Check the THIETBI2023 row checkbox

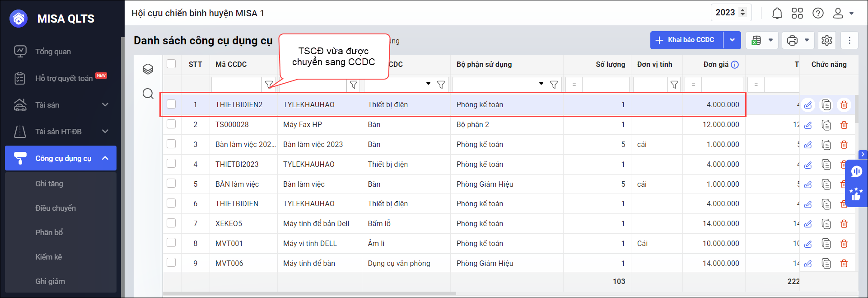tap(171, 164)
